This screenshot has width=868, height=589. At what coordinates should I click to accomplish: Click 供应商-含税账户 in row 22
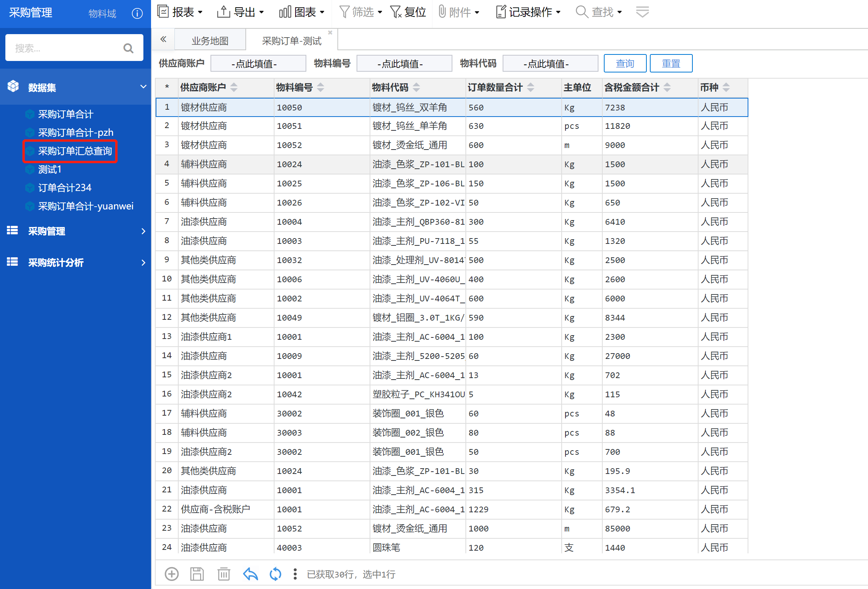[226, 509]
